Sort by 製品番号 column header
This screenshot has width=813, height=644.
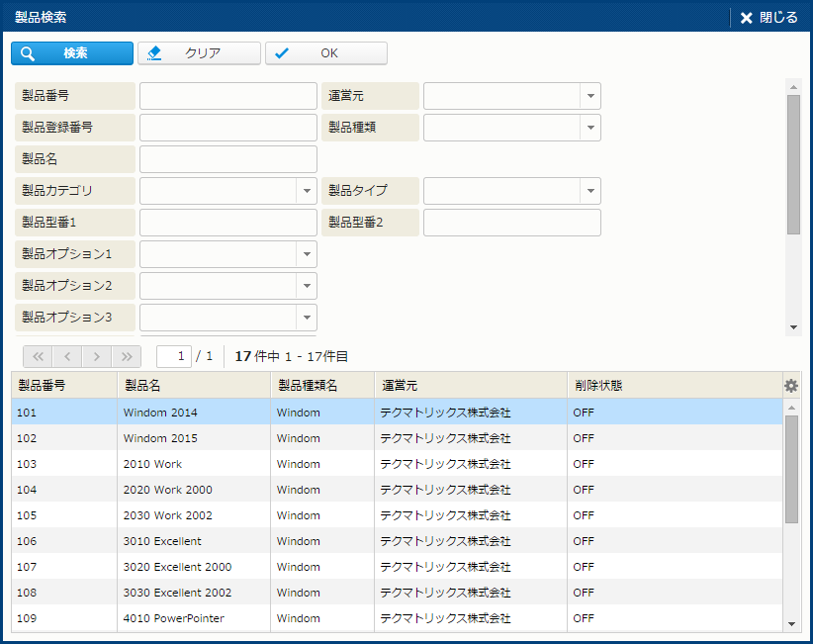(64, 386)
